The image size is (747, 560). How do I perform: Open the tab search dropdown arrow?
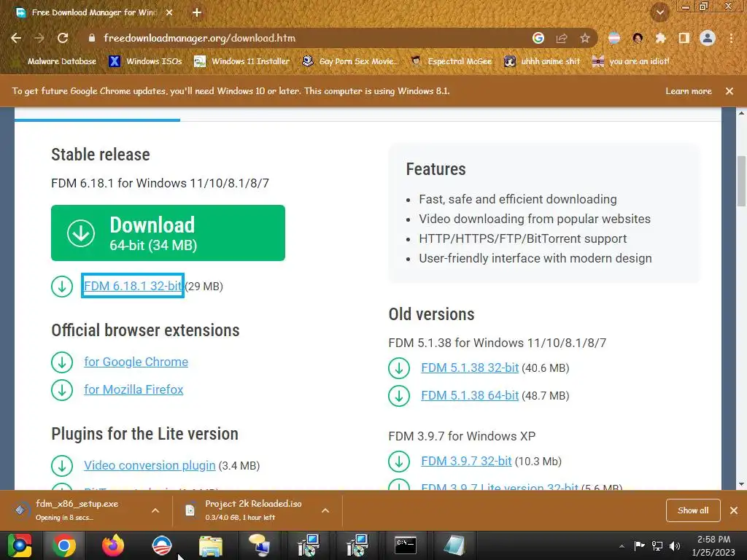pyautogui.click(x=659, y=12)
